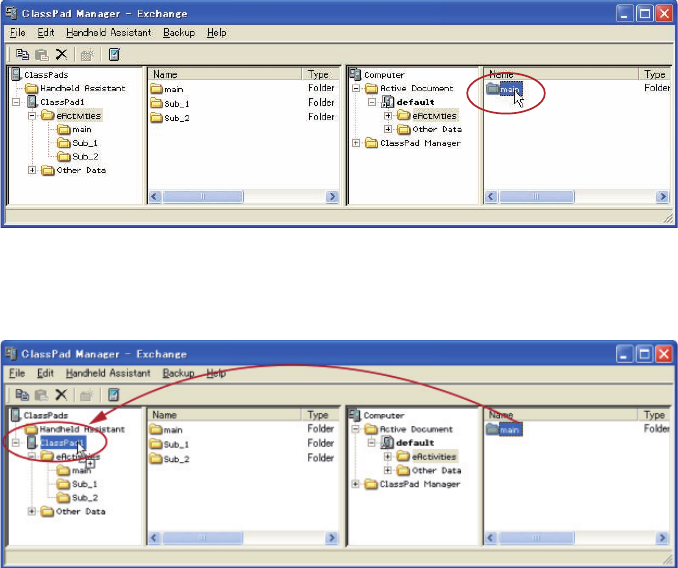This screenshot has height=568, width=678.
Task: Click the Name column header in the lower window ClassPad list
Action: [x=224, y=415]
